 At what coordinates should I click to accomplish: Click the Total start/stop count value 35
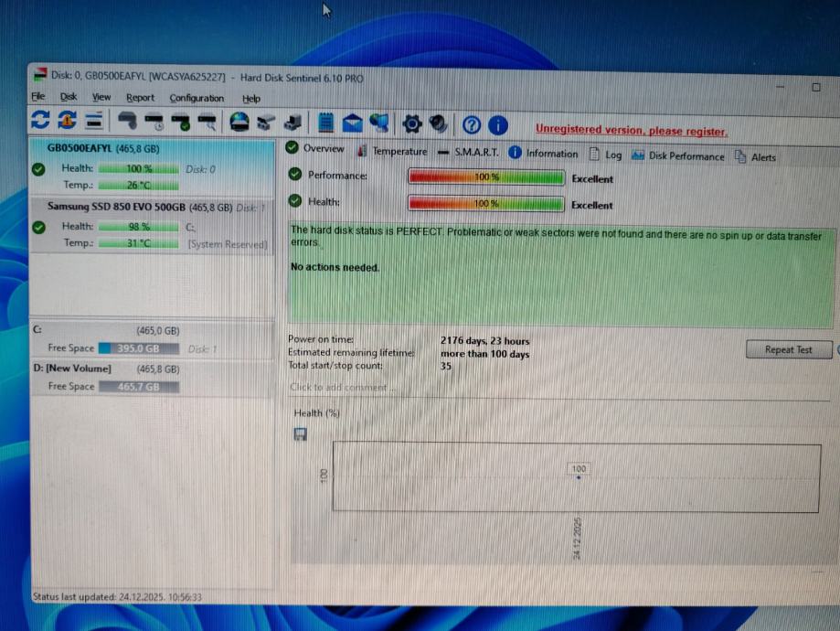[x=446, y=366]
